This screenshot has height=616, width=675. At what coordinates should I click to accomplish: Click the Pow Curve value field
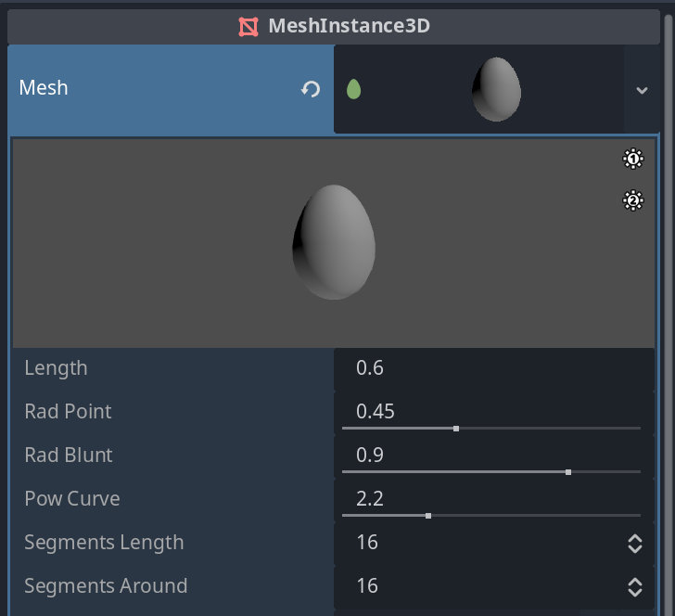click(491, 497)
